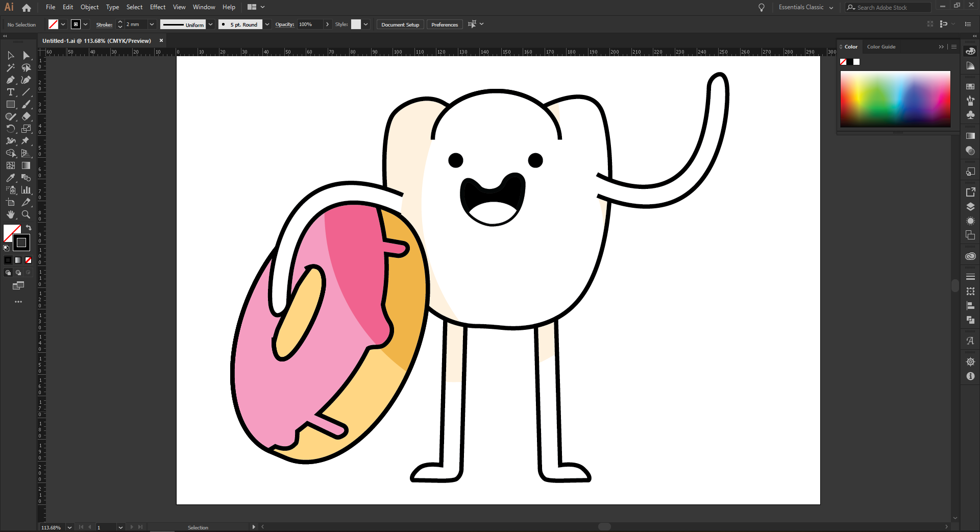The image size is (980, 532).
Task: Open the zoom level dropdown in status bar
Action: click(69, 527)
